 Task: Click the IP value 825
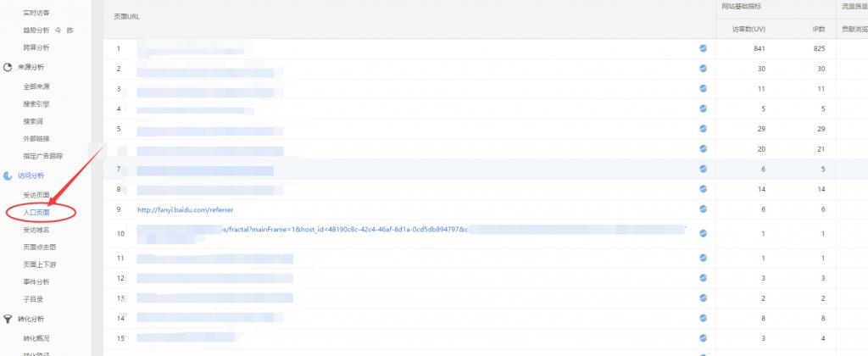(819, 48)
